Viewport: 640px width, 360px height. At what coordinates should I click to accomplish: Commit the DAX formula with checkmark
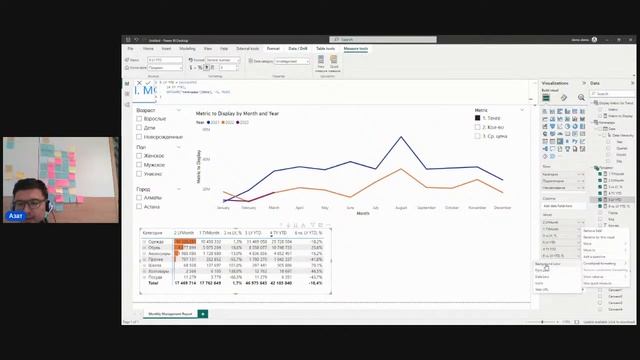[x=148, y=83]
